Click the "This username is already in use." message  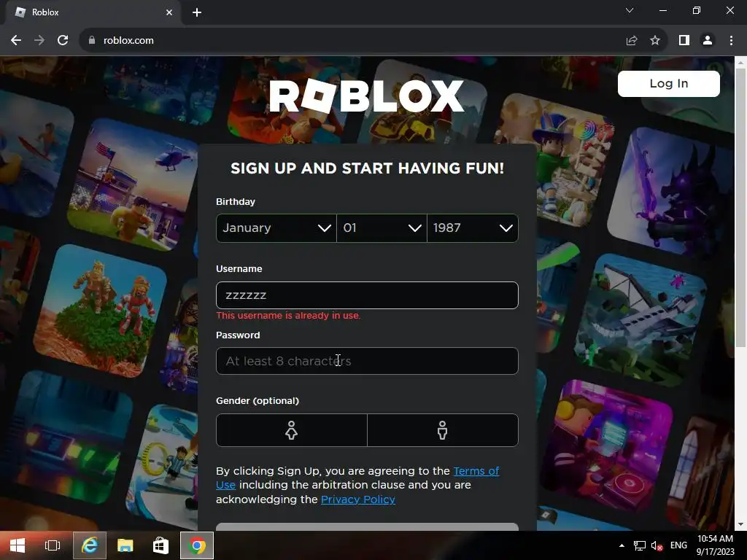[288, 316]
